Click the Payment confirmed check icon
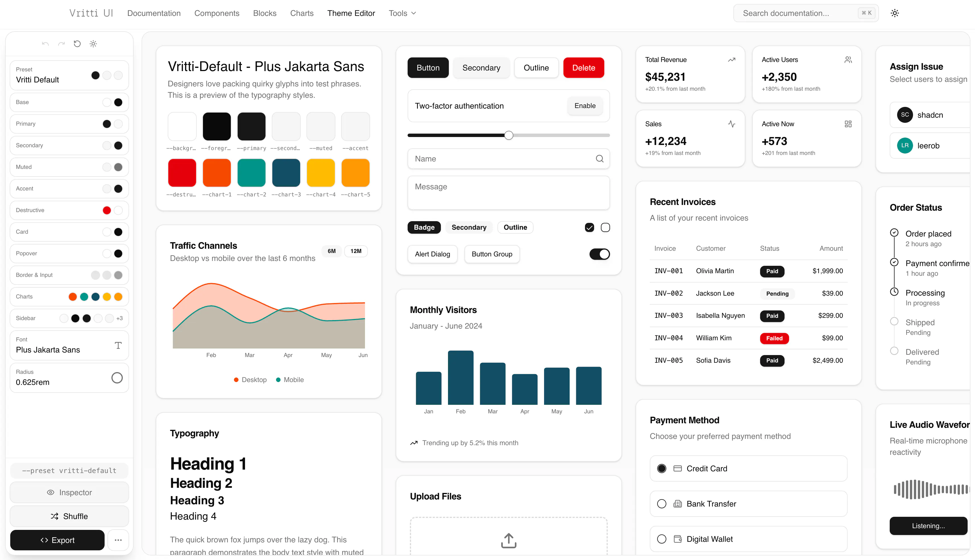The height and width of the screenshot is (560, 975). pos(894,262)
